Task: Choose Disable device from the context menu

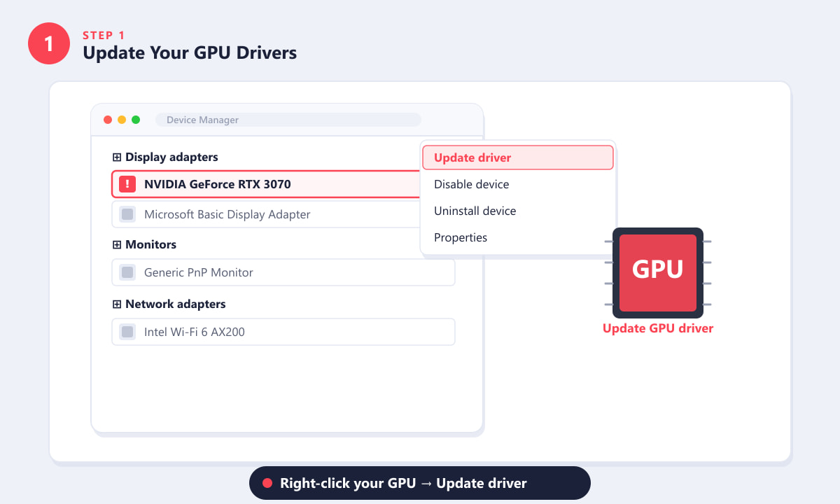Action: click(x=518, y=184)
